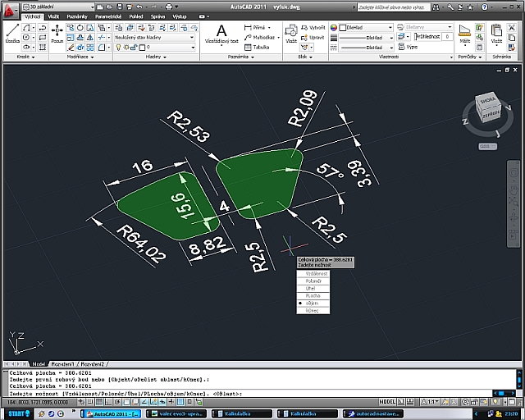Choose Vzdálenost in the measure menu
Image resolution: width=525 pixels, height=420 pixels.
click(x=313, y=274)
